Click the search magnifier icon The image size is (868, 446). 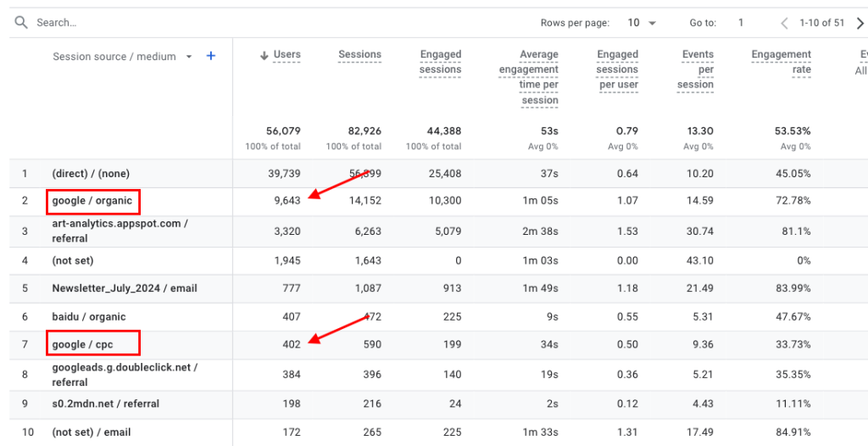click(21, 23)
